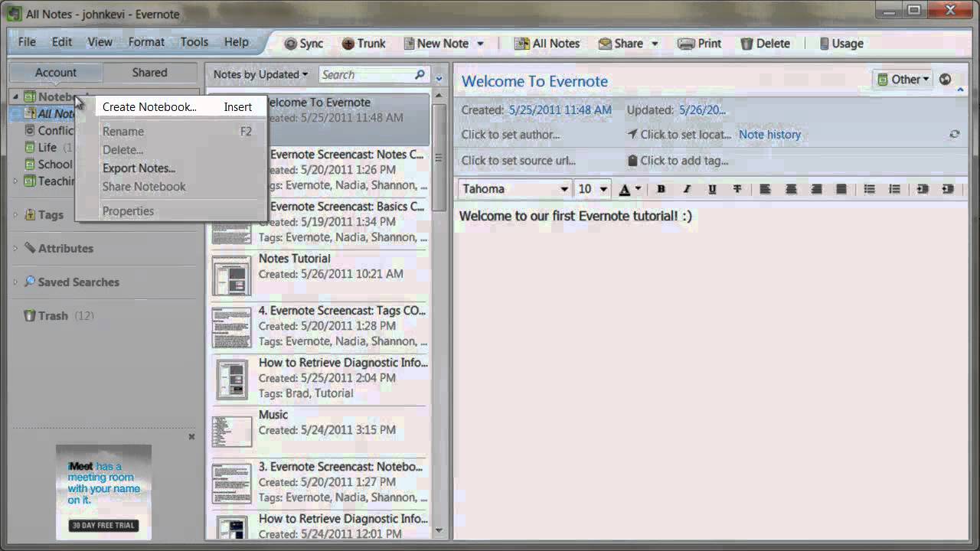Open the Usage indicator in toolbar
Screen dimensions: 980x551
841,44
